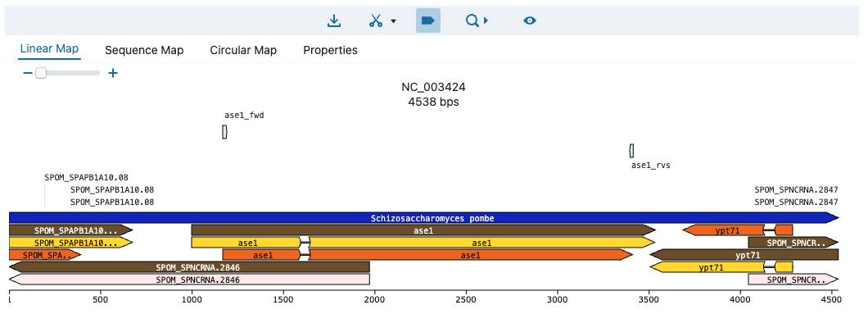The width and height of the screenshot is (868, 323).
Task: Click the download sequence icon
Action: pos(334,20)
